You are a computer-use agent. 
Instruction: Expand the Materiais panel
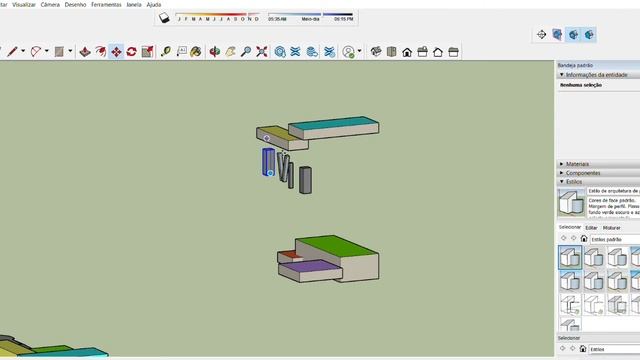coord(562,164)
